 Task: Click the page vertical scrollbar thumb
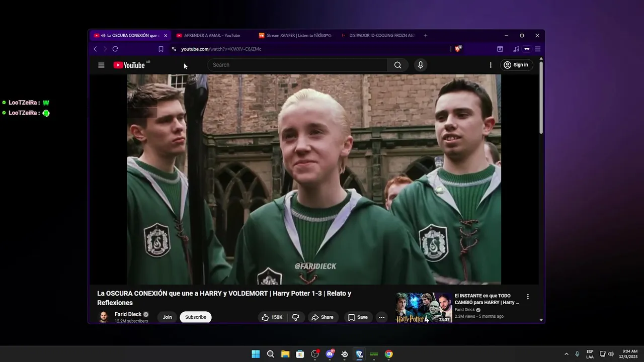(x=541, y=98)
